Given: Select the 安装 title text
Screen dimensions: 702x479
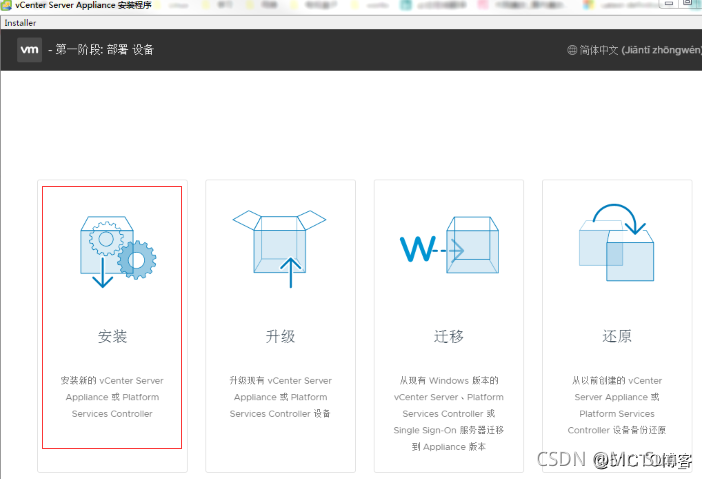Looking at the screenshot, I should pos(112,336).
